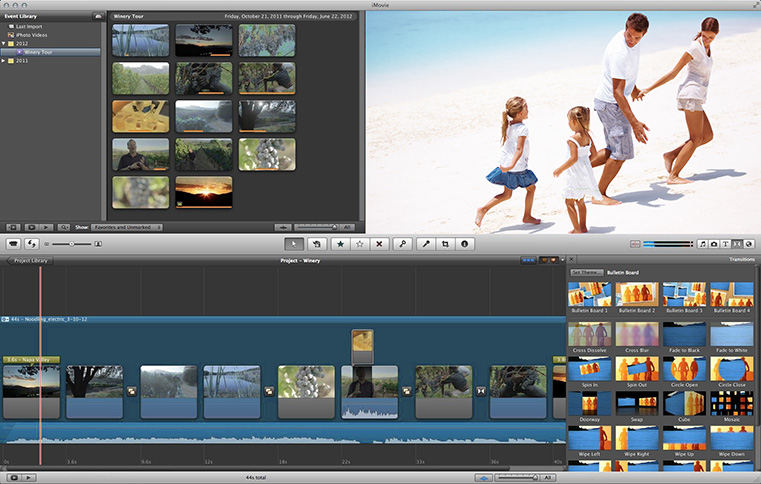Toggle the camera import button
This screenshot has height=484, width=761.
pyautogui.click(x=14, y=243)
